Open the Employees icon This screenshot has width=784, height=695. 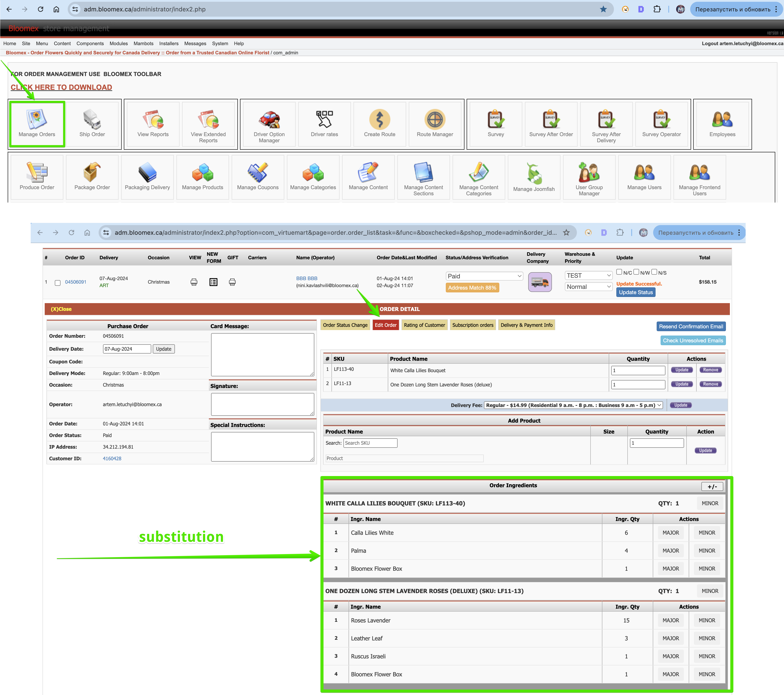[723, 124]
